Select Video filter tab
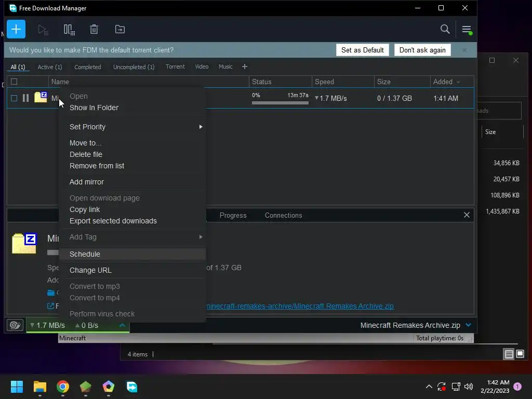This screenshot has height=399, width=532. click(202, 67)
